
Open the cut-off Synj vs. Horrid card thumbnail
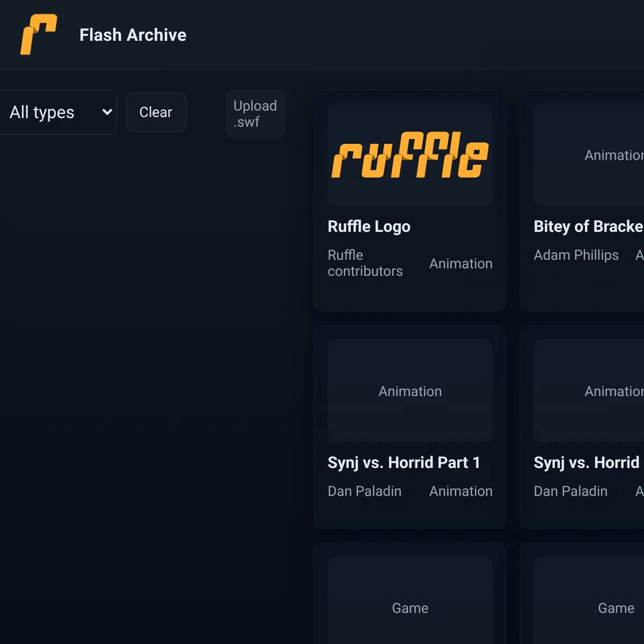[589, 391]
